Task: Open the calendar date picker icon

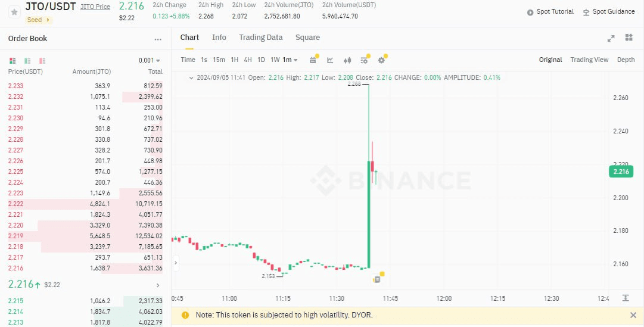Action: tap(313, 60)
